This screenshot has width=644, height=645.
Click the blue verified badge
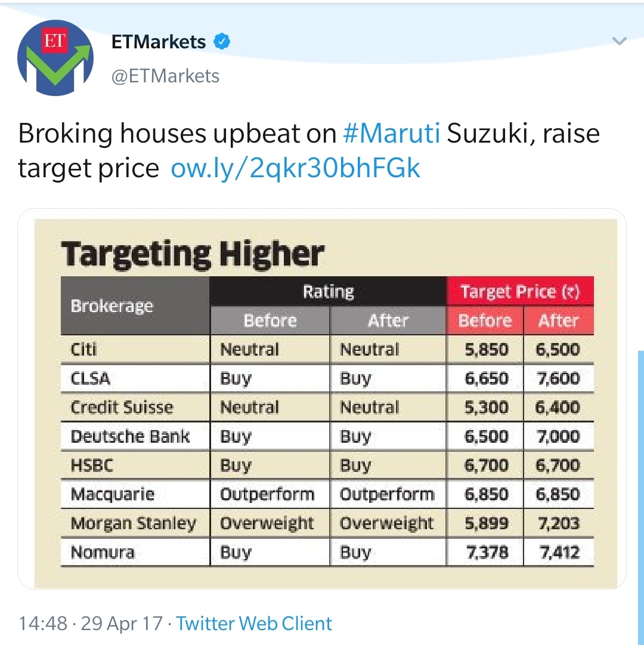pos(222,42)
